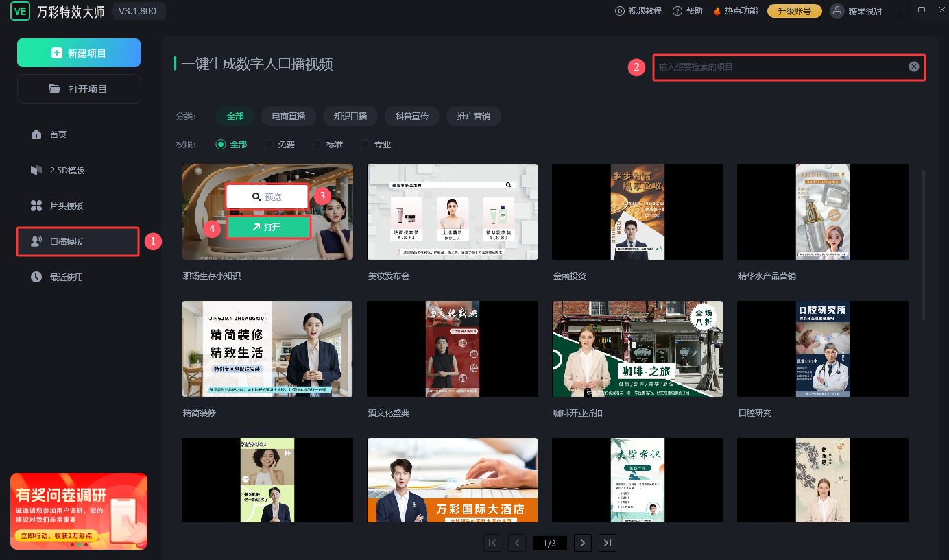Click the 升级账号 upgrade button
Image resolution: width=949 pixels, height=560 pixels.
(794, 11)
